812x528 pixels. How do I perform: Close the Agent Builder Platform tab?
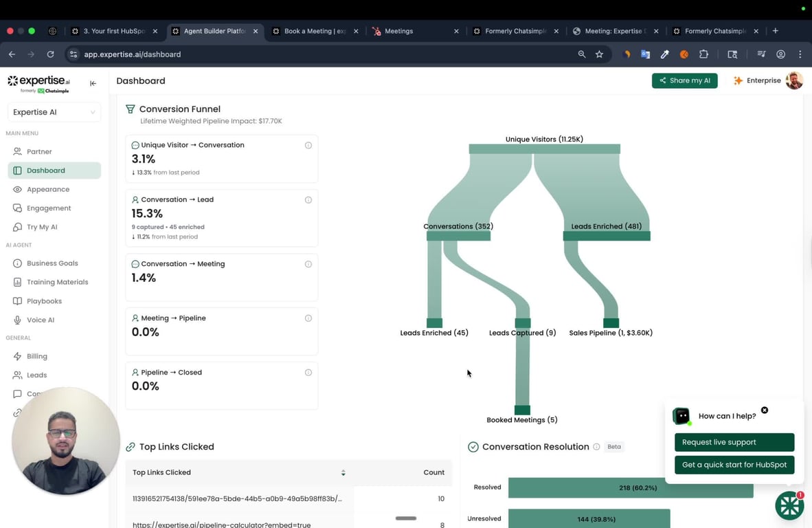coord(256,31)
